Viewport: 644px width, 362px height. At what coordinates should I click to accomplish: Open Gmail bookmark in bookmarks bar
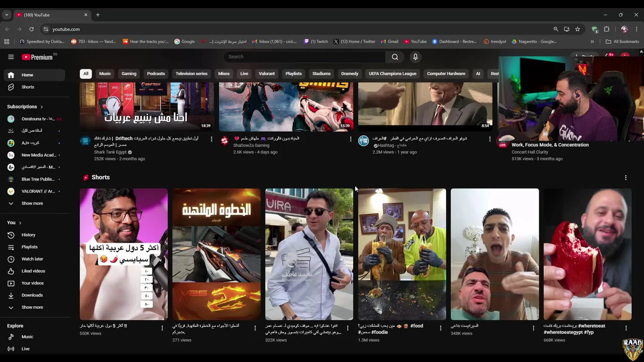coord(389,42)
